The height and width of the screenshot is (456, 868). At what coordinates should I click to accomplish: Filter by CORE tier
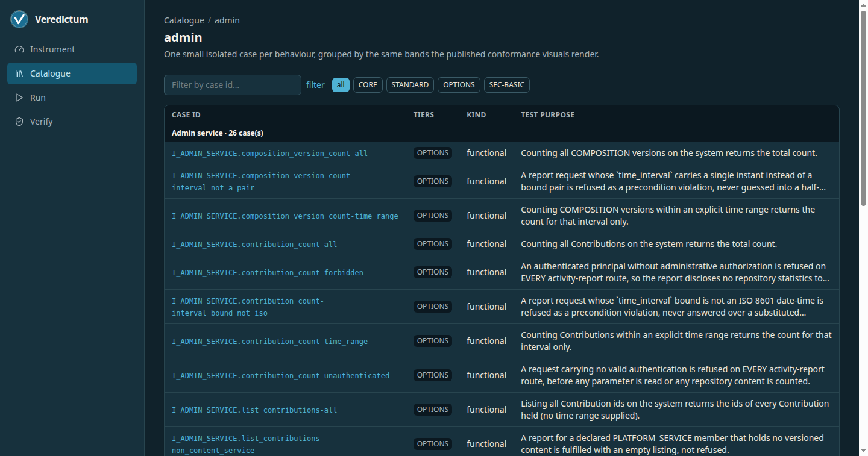click(368, 85)
